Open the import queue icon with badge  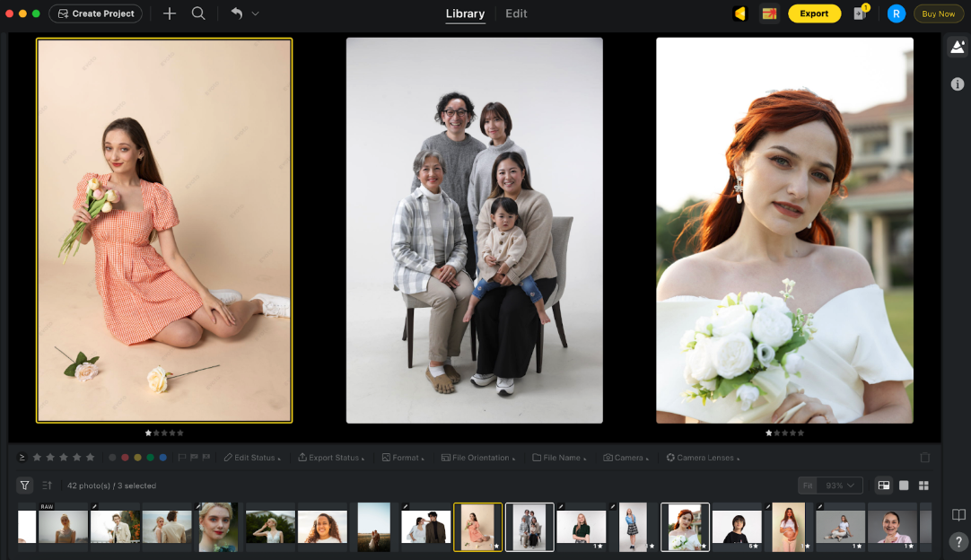point(860,13)
